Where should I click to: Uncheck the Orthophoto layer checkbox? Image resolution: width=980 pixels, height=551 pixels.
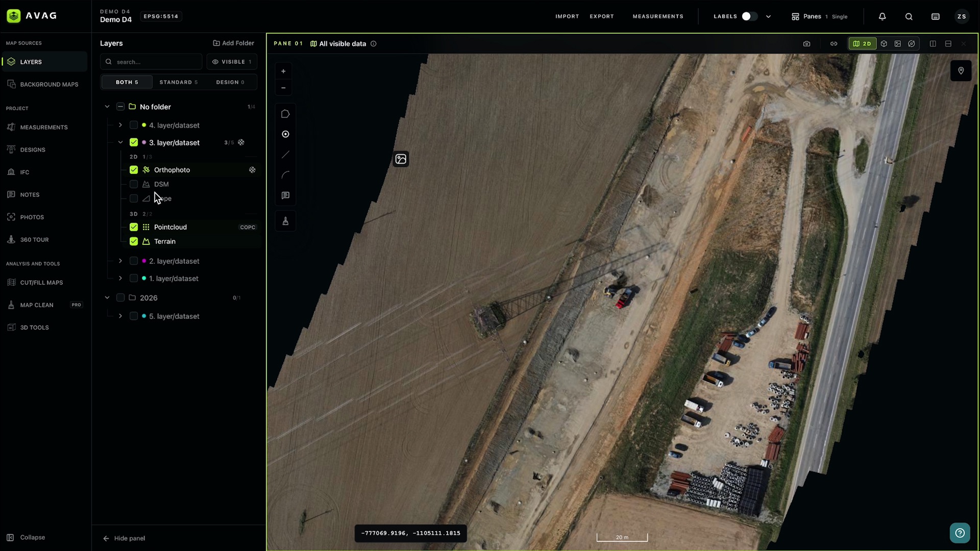pyautogui.click(x=134, y=170)
